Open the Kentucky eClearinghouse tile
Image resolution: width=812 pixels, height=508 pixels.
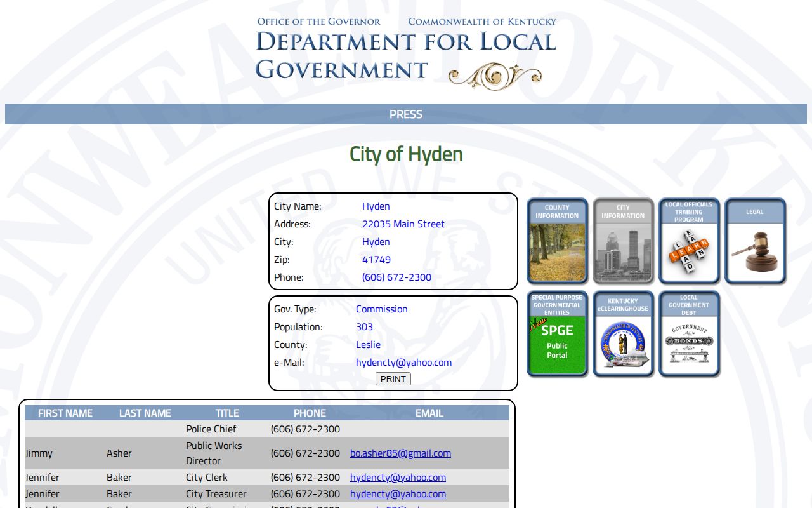pos(623,334)
